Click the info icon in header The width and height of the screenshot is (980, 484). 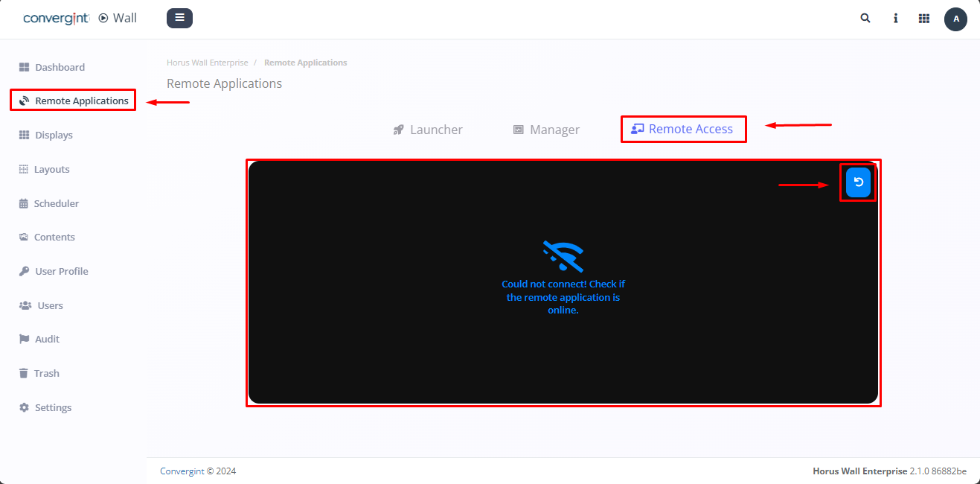pyautogui.click(x=895, y=19)
